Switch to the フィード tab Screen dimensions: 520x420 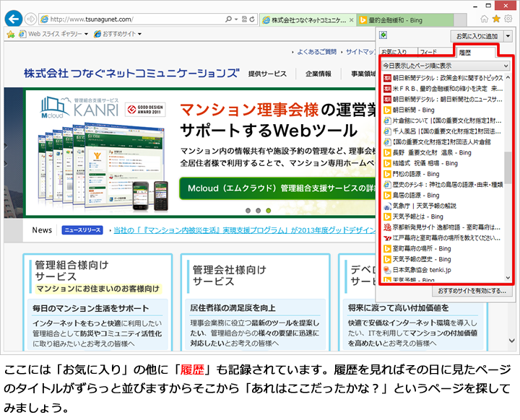tap(435, 52)
